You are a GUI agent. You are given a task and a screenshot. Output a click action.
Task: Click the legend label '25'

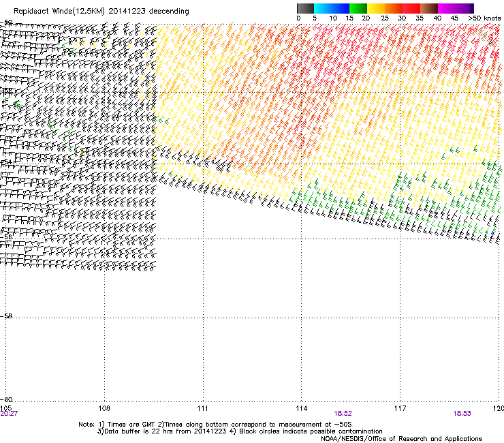[385, 18]
